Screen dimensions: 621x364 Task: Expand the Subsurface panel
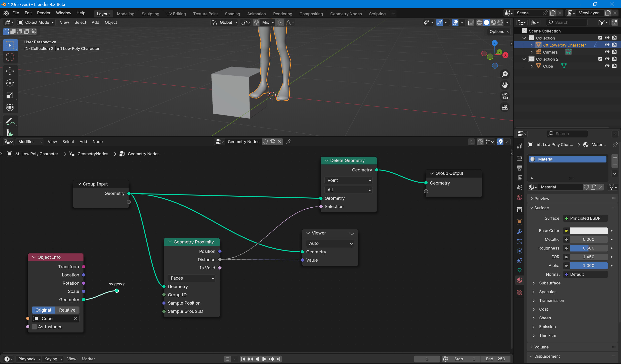(x=550, y=283)
